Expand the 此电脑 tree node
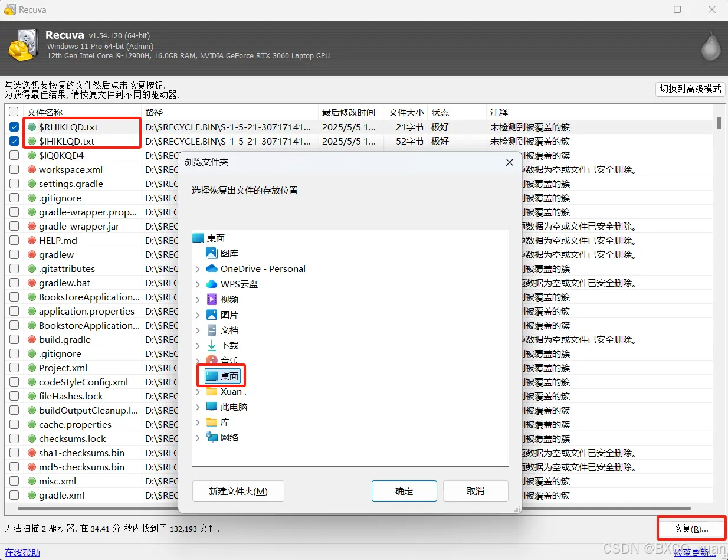This screenshot has height=560, width=728. [x=198, y=407]
